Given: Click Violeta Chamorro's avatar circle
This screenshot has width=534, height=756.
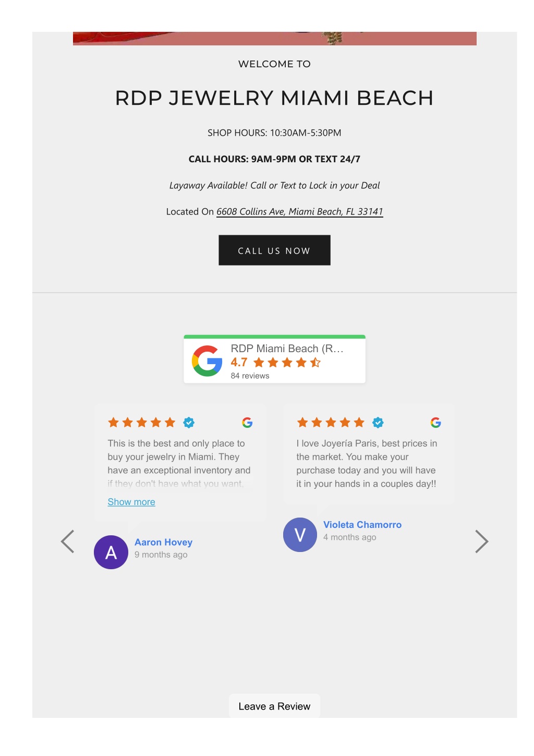Looking at the screenshot, I should coord(300,535).
